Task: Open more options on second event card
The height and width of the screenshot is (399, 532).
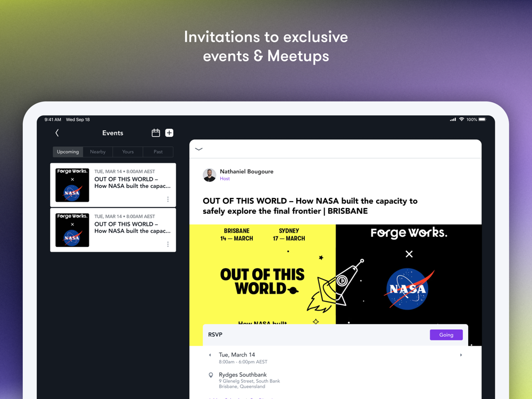Action: tap(168, 244)
